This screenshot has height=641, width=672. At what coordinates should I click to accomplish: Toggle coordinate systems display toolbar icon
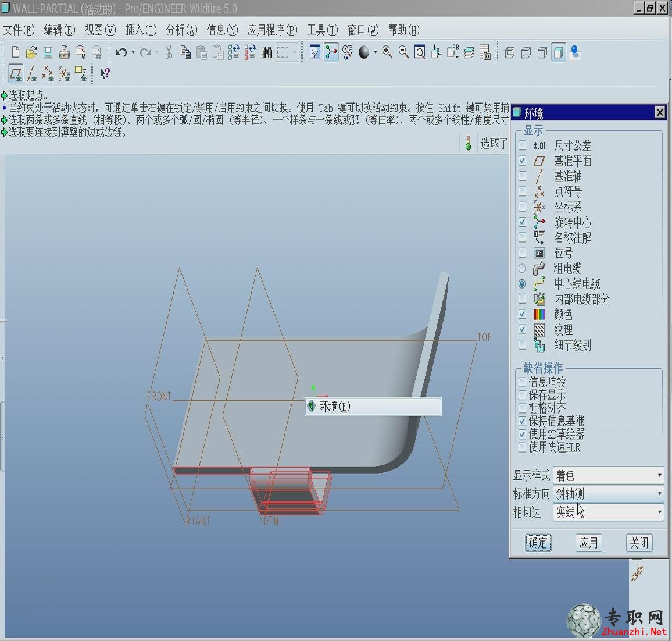(65, 74)
